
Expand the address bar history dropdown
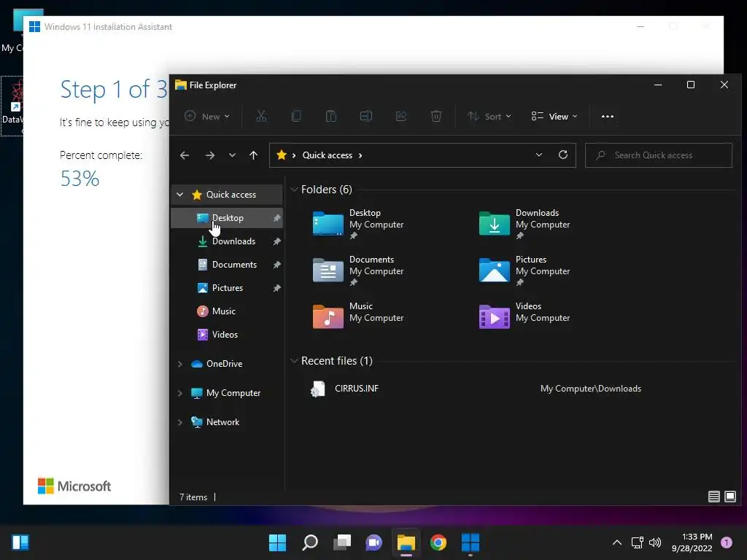point(539,155)
